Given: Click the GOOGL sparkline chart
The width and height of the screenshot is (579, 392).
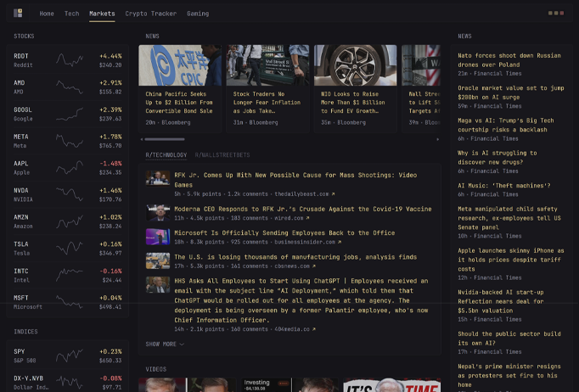Looking at the screenshot, I should point(70,114).
